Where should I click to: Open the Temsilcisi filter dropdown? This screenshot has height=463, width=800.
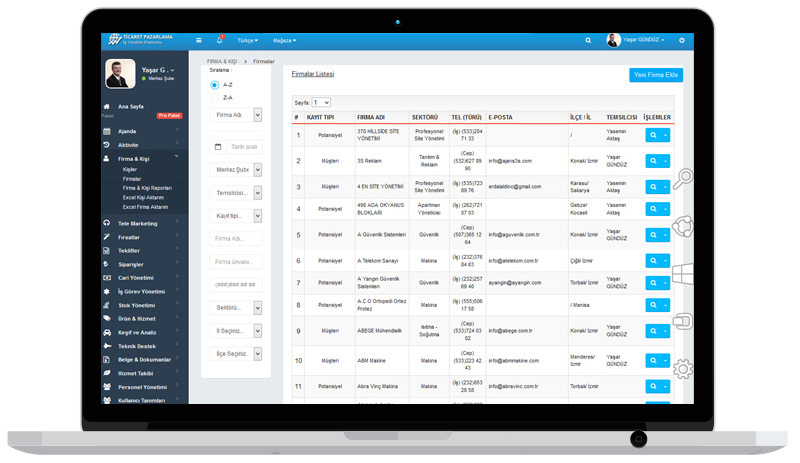(236, 193)
